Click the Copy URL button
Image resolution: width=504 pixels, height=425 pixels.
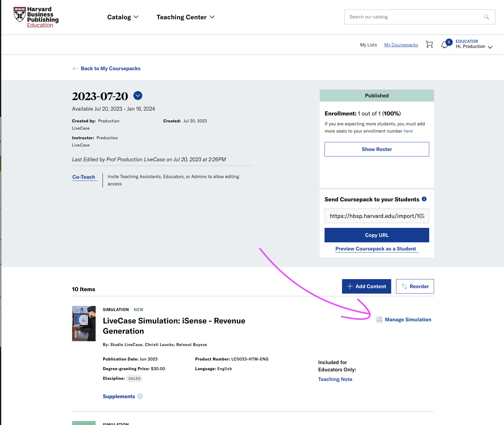(x=377, y=235)
